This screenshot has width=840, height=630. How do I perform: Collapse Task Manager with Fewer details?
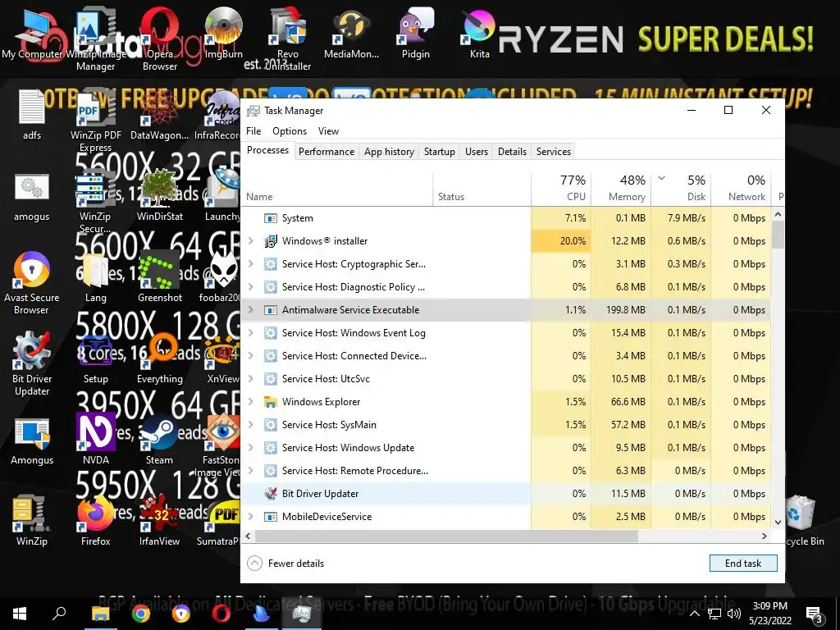pos(286,564)
